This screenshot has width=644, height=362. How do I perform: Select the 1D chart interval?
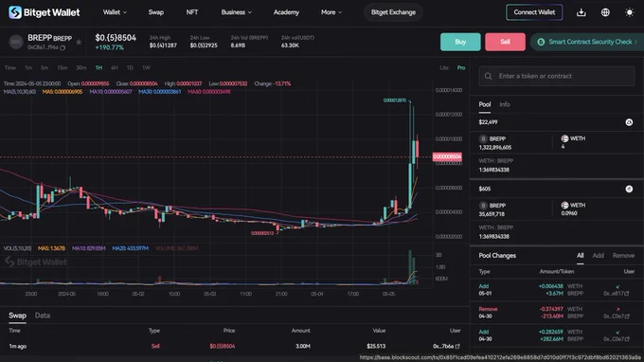tap(130, 68)
